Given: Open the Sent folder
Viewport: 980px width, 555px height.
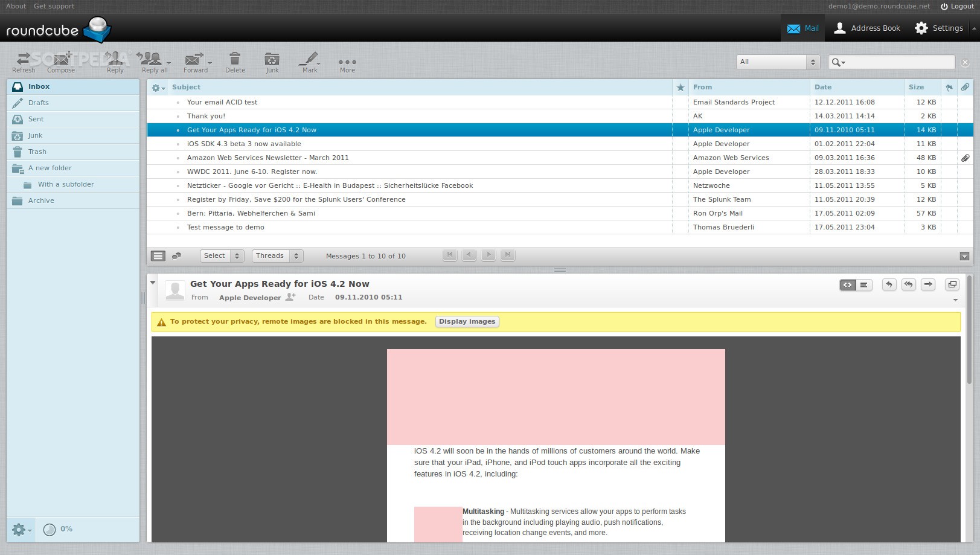Looking at the screenshot, I should click(73, 120).
